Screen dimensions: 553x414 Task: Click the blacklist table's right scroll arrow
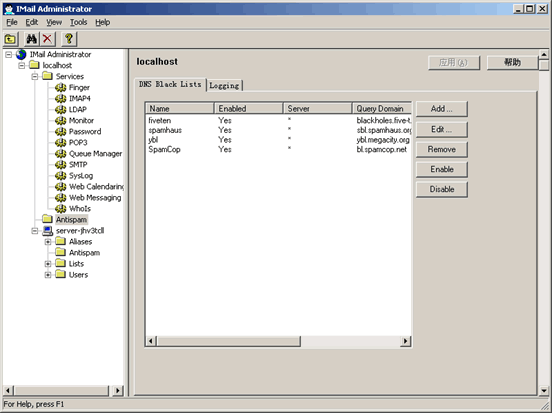coord(405,341)
